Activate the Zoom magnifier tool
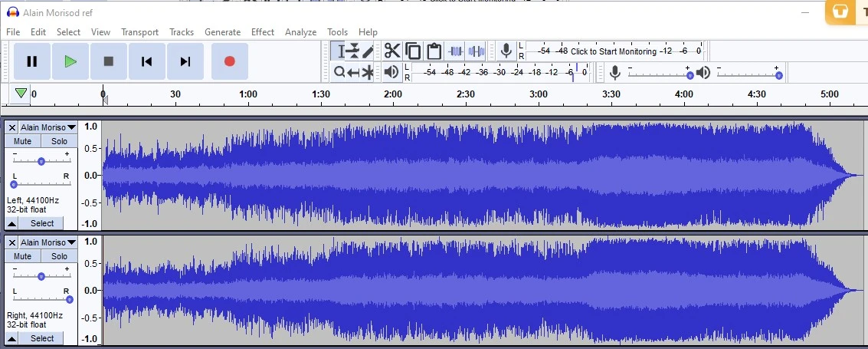The image size is (868, 349). pyautogui.click(x=339, y=72)
